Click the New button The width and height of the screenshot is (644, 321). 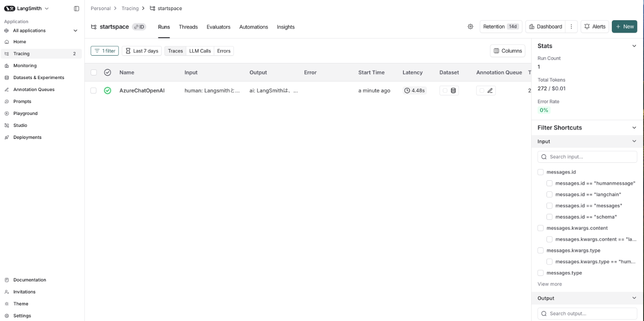(624, 27)
